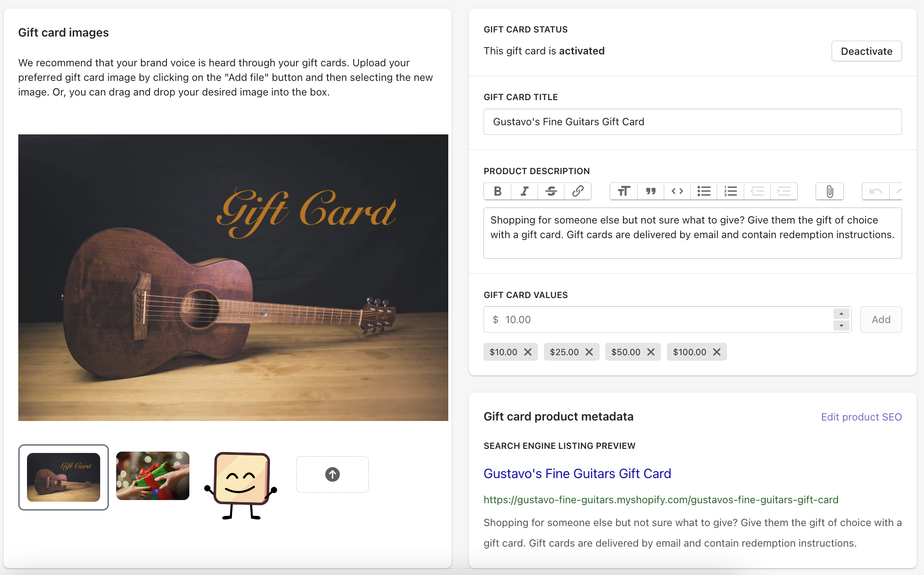924x575 pixels.
Task: Create a bulleted list
Action: coord(704,191)
